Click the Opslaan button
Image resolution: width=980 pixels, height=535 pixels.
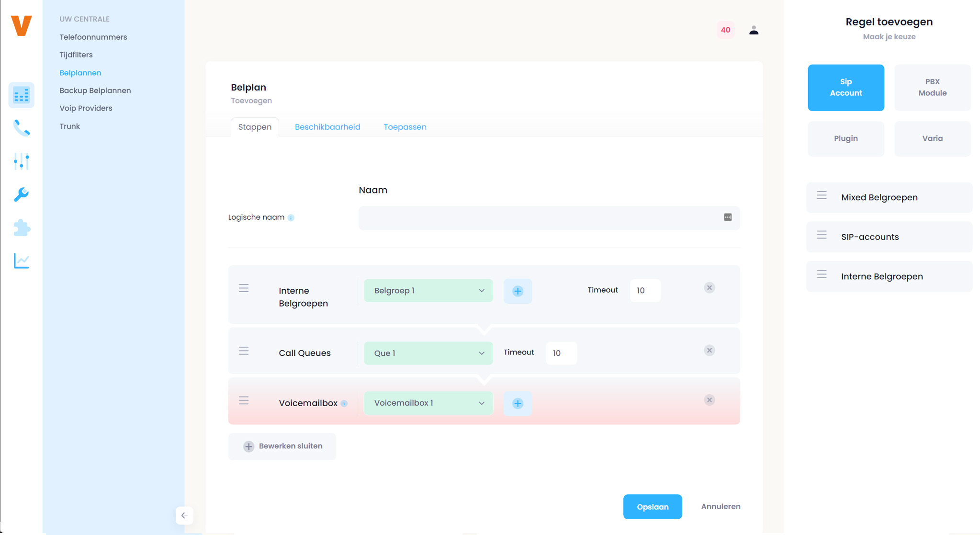coord(652,507)
